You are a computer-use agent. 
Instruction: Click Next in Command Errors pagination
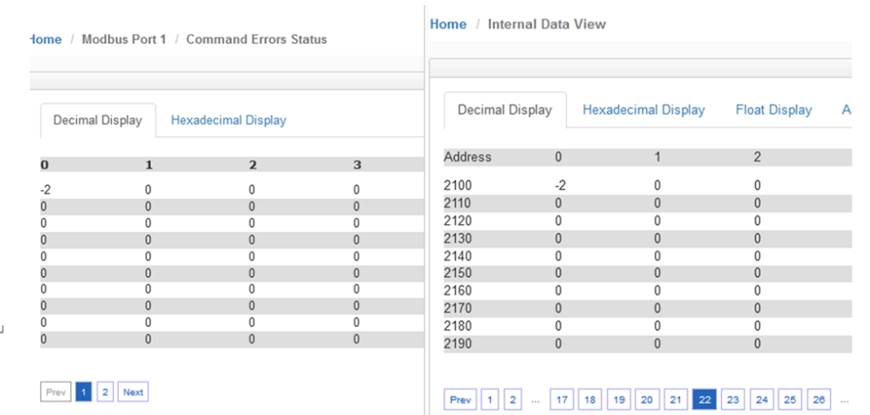point(133,392)
